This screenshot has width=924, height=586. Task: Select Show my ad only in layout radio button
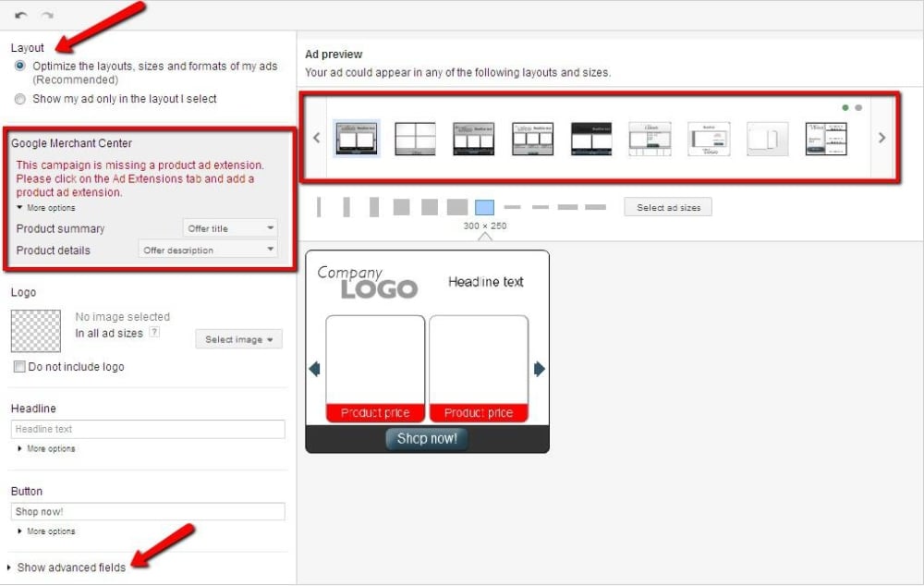(18, 101)
